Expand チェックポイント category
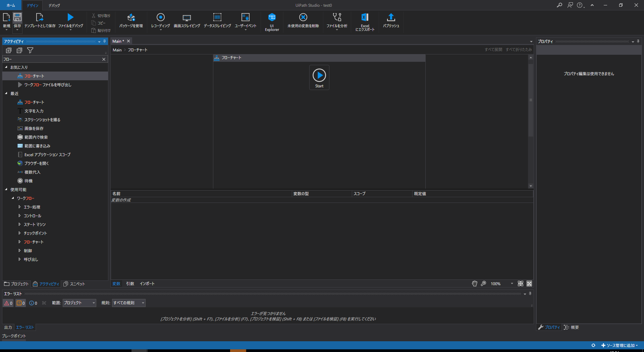Viewport: 644px width, 352px height. (19, 233)
